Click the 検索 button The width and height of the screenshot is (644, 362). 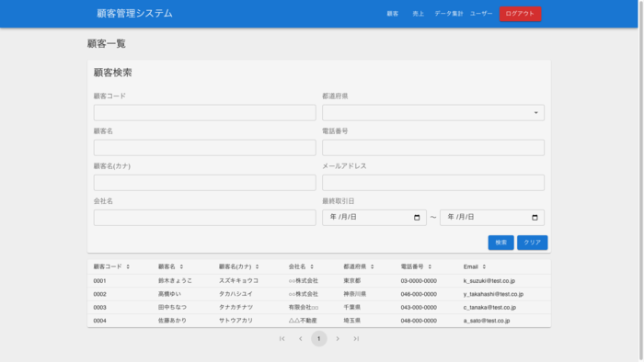(500, 243)
